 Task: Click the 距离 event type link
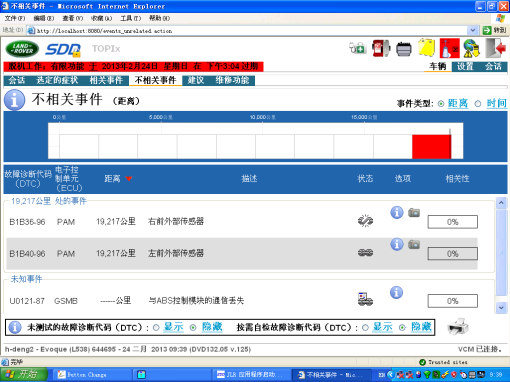point(458,104)
